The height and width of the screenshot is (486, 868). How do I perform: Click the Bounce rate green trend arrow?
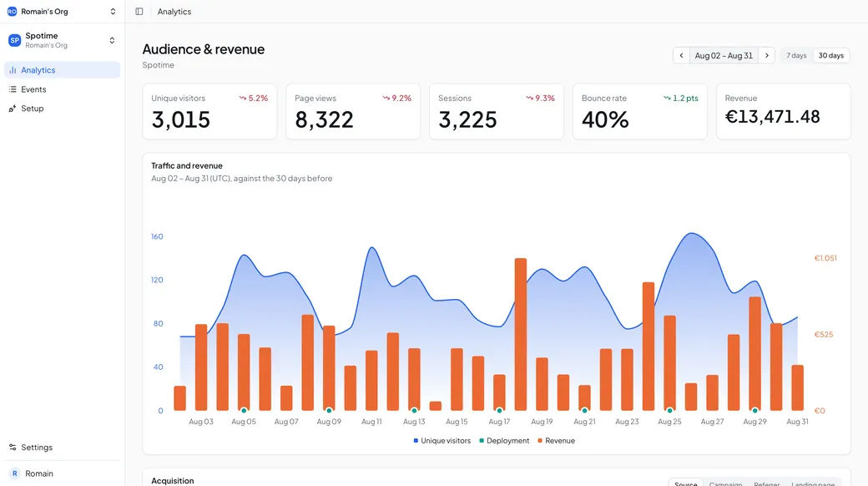(667, 98)
